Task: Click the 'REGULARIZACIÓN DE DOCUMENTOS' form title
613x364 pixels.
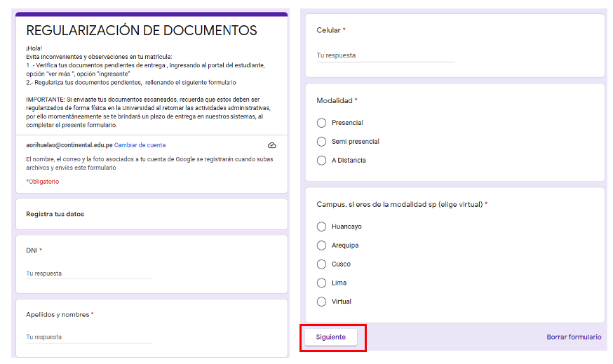Action: click(x=141, y=31)
